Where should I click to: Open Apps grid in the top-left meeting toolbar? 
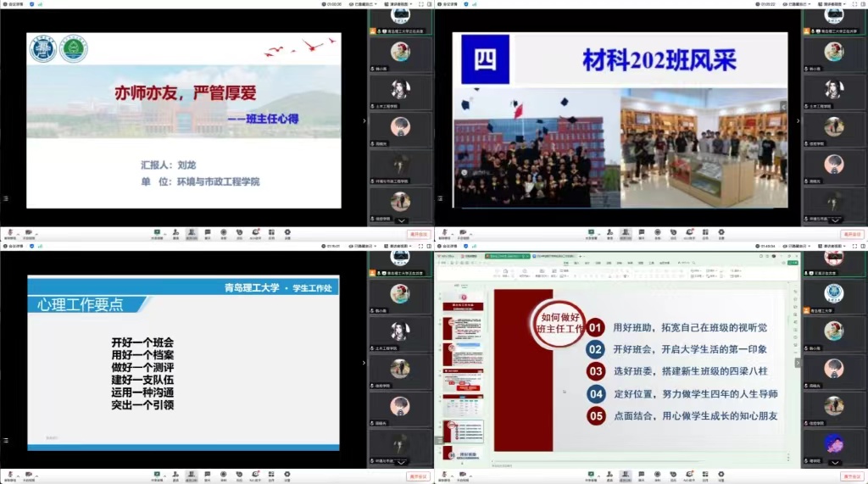[271, 232]
